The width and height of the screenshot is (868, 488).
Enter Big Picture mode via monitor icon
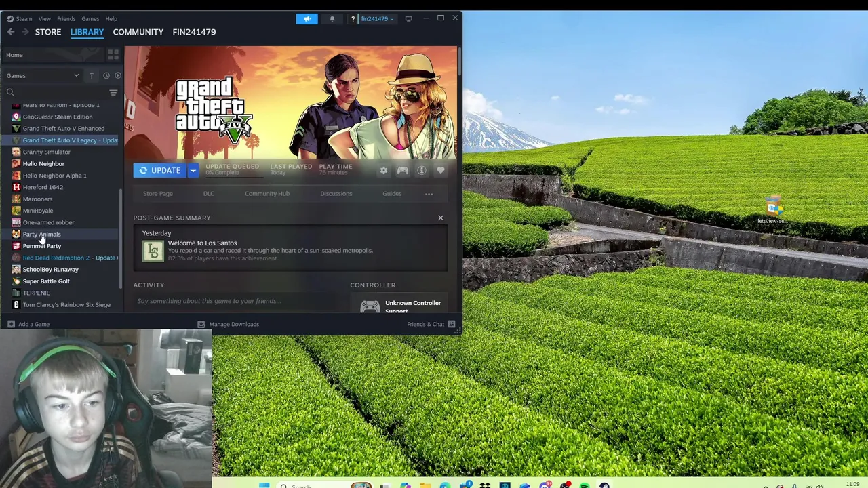click(x=408, y=18)
